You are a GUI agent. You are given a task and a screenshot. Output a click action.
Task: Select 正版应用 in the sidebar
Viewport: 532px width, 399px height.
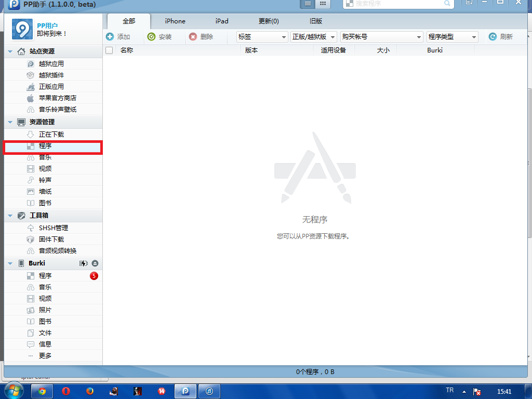tap(53, 87)
